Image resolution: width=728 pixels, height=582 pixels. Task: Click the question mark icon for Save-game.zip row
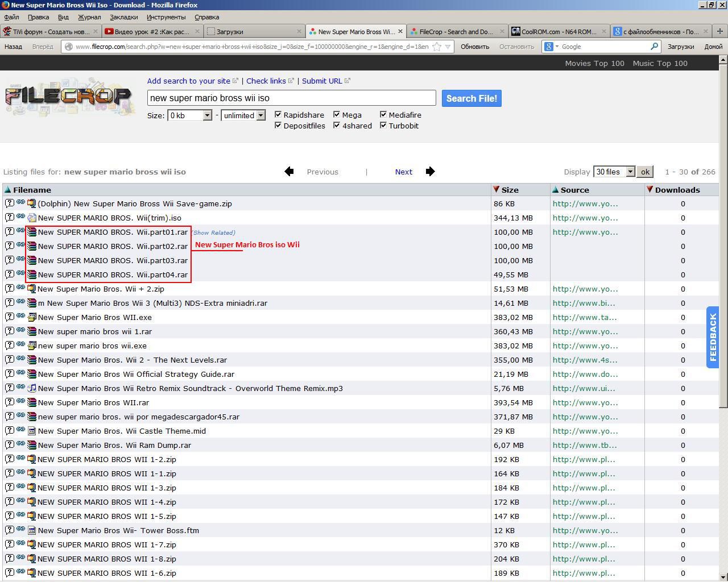pos(10,203)
